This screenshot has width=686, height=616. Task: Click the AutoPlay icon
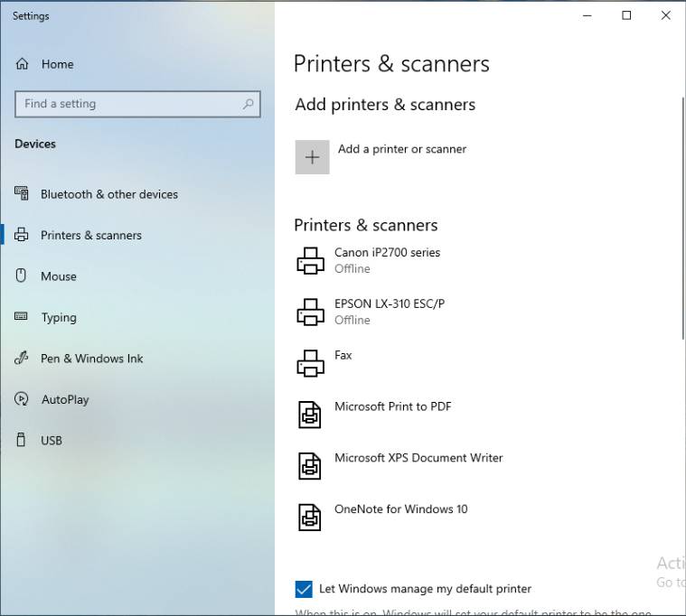click(x=21, y=398)
